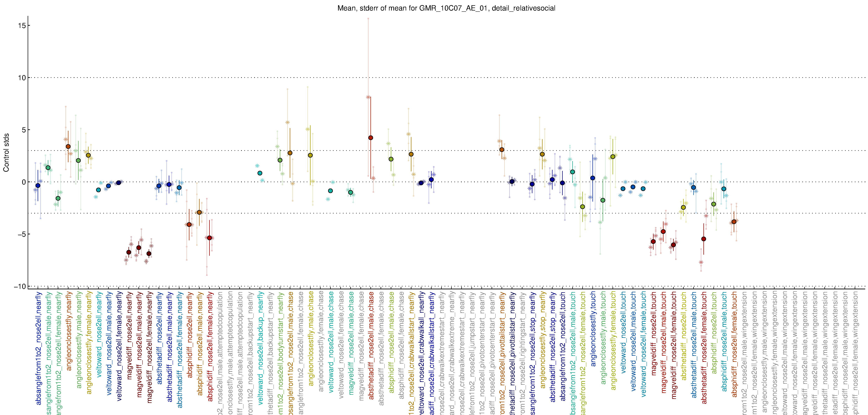
Task: Select label magveldiff_nose2ell,touch
Action: (654, 333)
